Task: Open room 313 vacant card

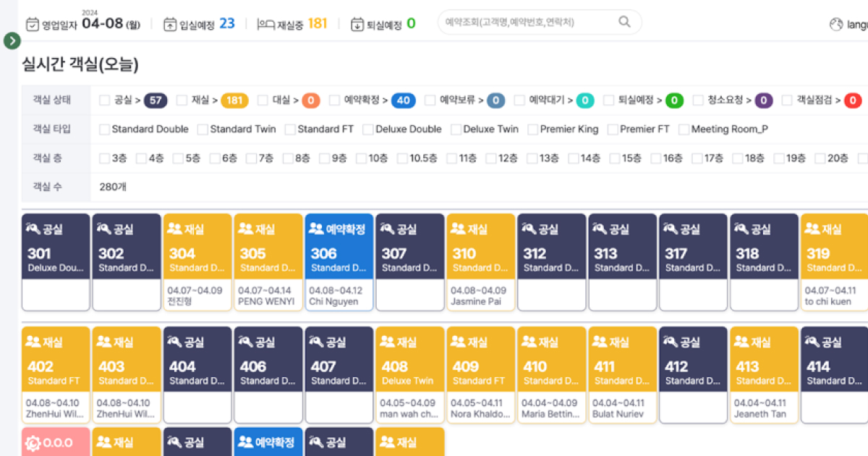Action: (x=623, y=262)
